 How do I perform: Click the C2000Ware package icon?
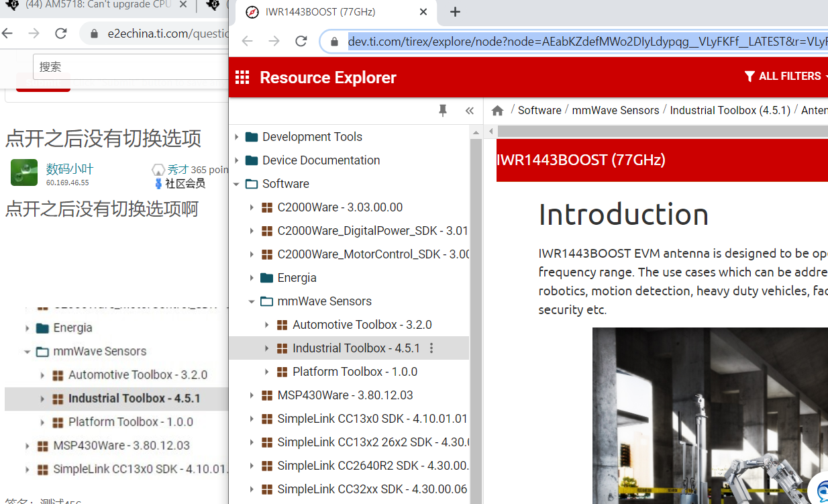pyautogui.click(x=266, y=207)
